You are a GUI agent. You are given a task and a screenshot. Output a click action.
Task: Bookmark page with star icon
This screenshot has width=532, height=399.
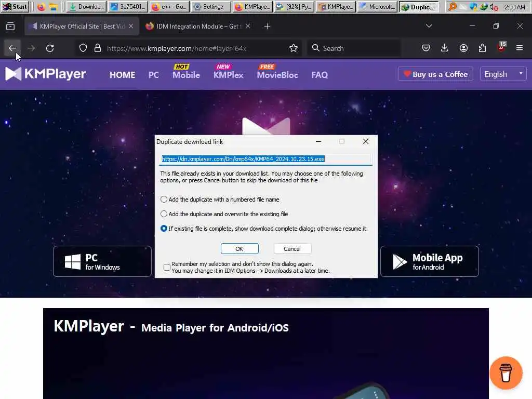point(294,48)
